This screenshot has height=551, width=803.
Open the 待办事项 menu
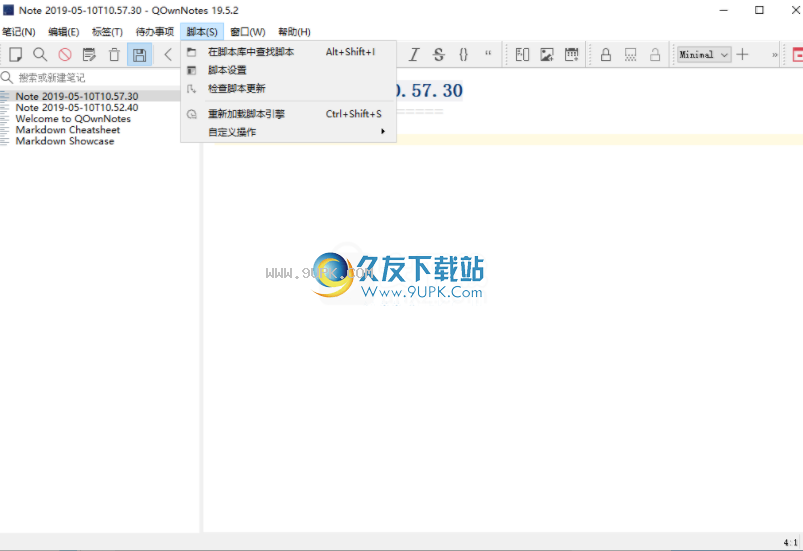point(155,32)
